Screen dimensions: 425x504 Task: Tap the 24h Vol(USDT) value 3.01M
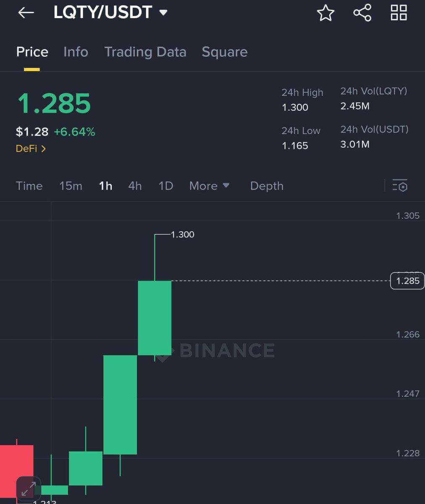point(355,144)
